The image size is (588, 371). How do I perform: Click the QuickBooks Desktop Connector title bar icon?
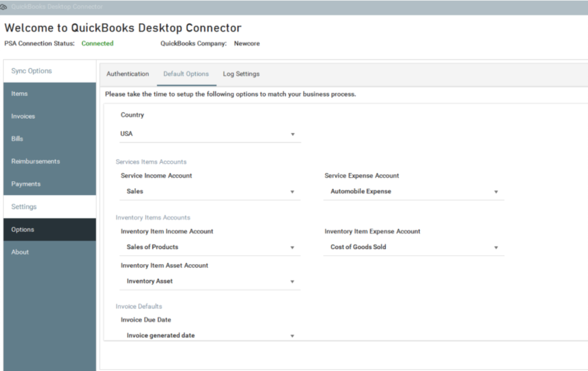point(3,7)
